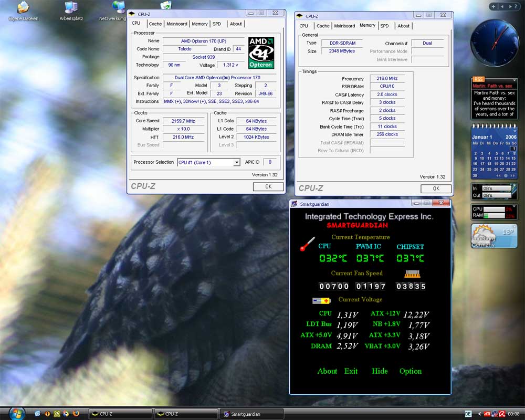Screen dimensions: 525x420
Task: Show hidden tray icons with the arrow
Action: [x=479, y=414]
